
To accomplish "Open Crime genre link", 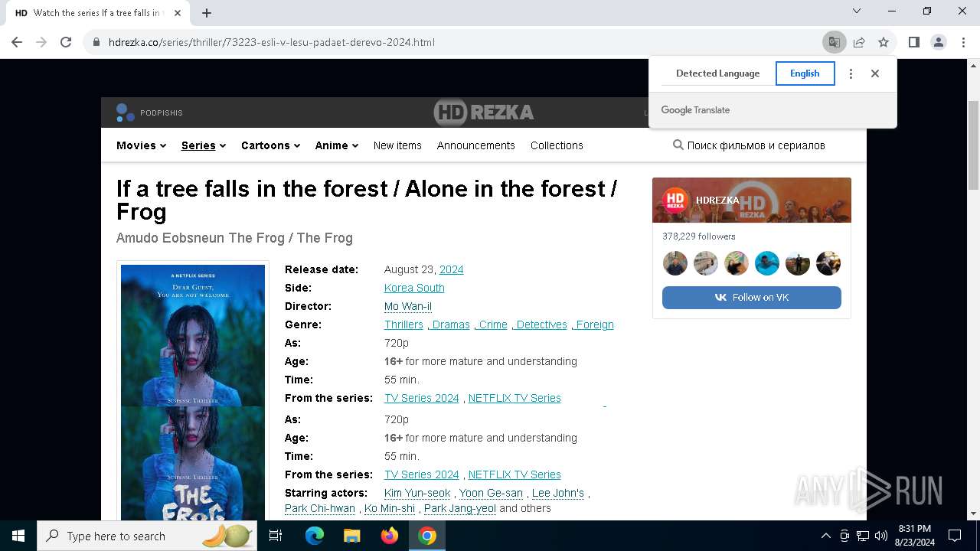I will 492,324.
